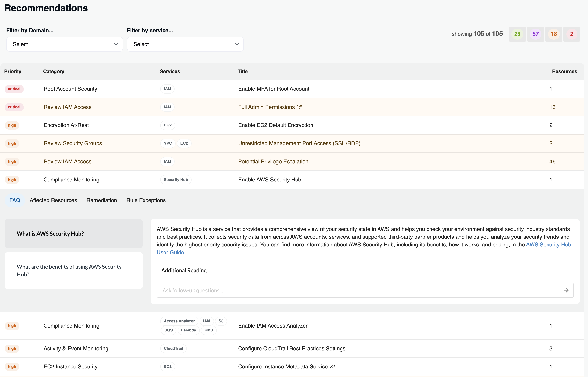Expand the Additional Reading section
588x377 pixels.
365,270
